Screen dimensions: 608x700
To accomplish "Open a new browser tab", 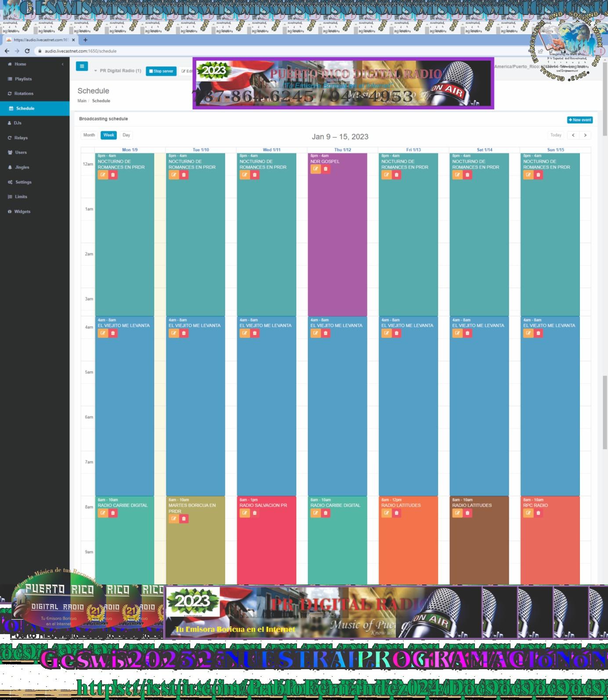I will pyautogui.click(x=85, y=40).
